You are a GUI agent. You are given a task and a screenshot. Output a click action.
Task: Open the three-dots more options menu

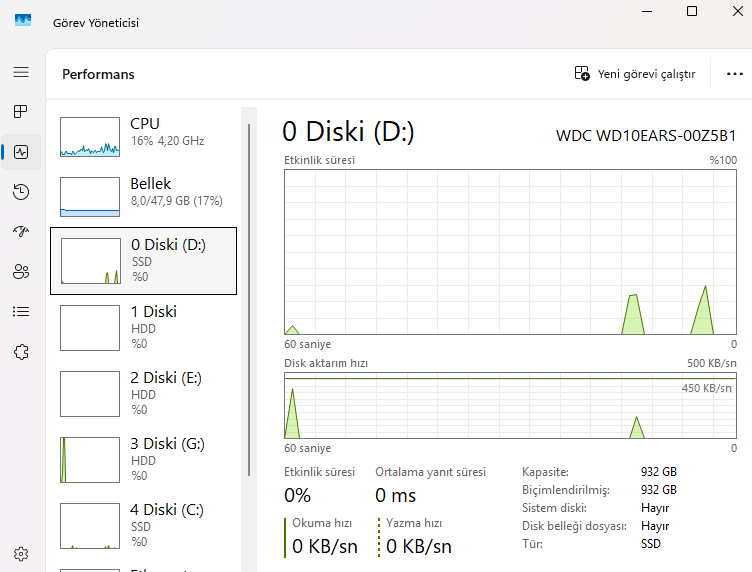[735, 74]
